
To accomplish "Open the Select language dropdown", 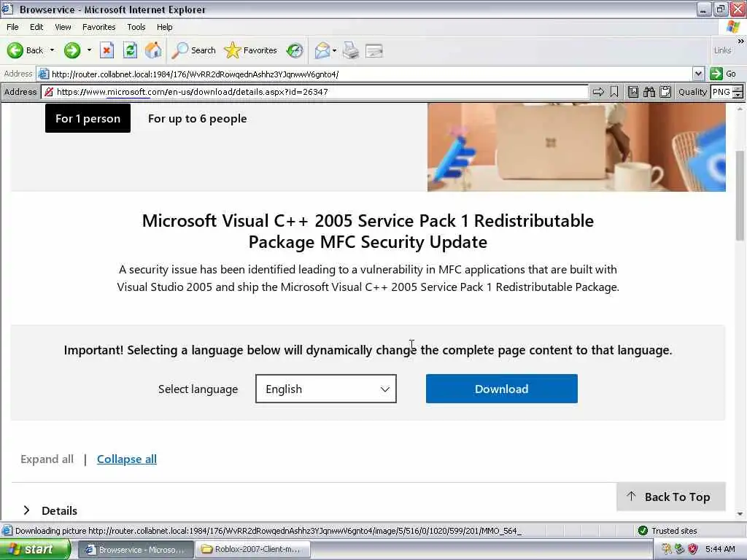I will 326,389.
